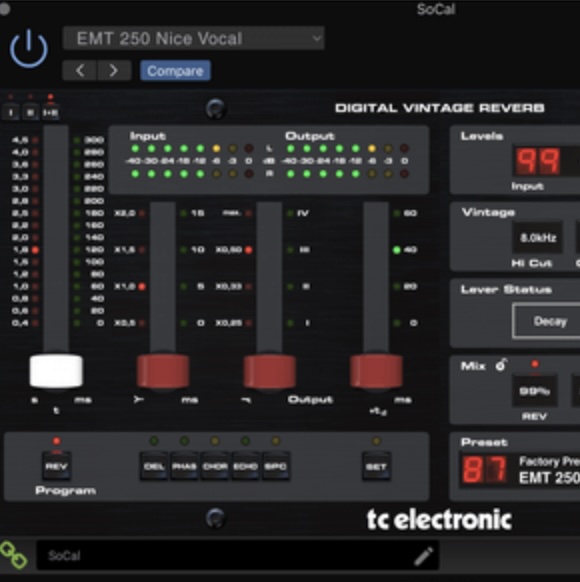This screenshot has width=580, height=582.
Task: Enable the REV program button
Action: [x=56, y=466]
